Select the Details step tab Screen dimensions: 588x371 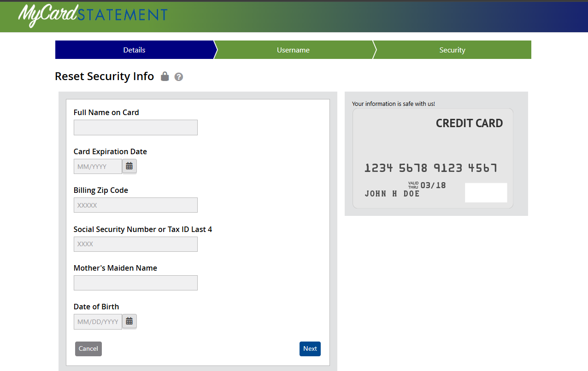135,50
